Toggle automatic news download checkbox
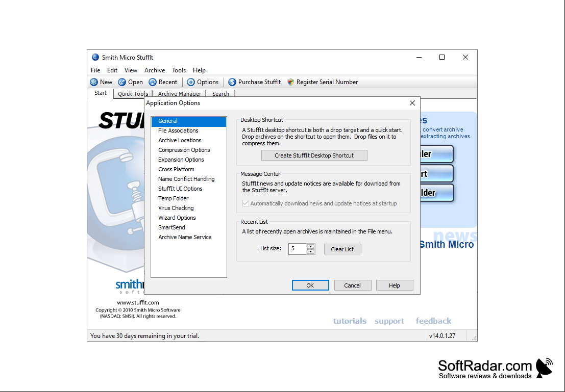The width and height of the screenshot is (565, 392). (245, 203)
